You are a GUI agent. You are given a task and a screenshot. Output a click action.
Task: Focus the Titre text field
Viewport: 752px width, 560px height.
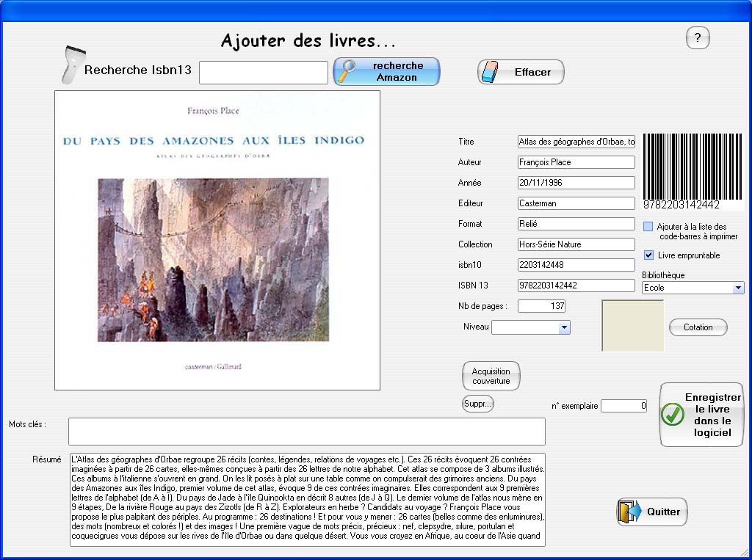coord(576,142)
